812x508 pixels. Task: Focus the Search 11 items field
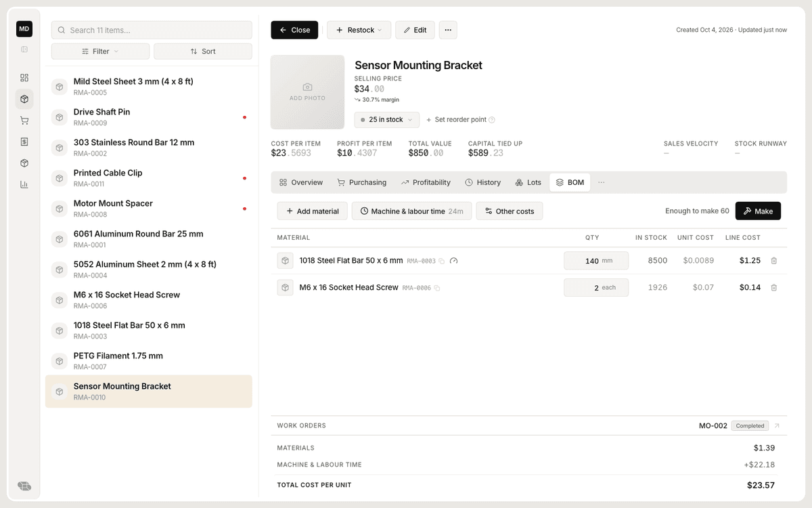pyautogui.click(x=152, y=30)
